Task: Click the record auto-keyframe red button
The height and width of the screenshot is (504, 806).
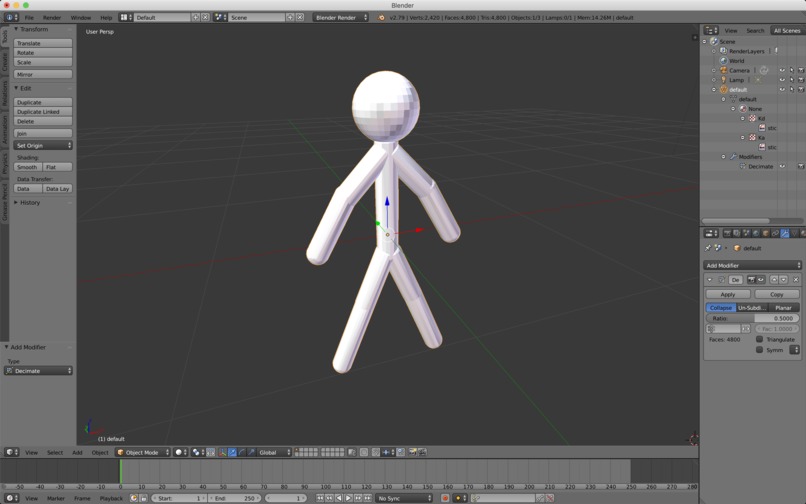Action: point(445,498)
